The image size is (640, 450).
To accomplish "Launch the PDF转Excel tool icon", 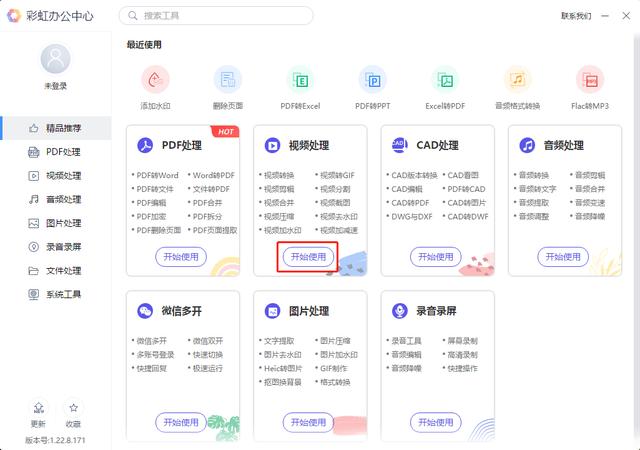I will 300,80.
